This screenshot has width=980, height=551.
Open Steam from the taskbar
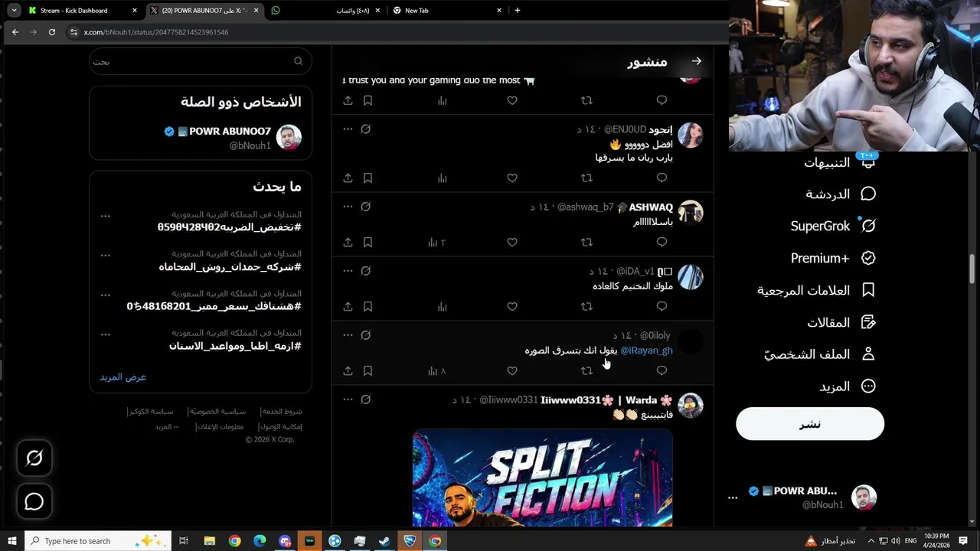pos(384,541)
